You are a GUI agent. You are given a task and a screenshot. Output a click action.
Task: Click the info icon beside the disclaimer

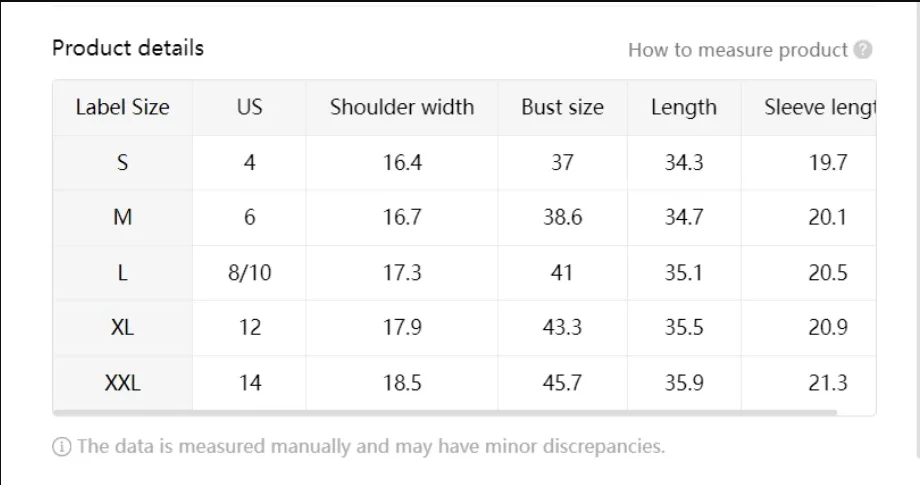[62, 447]
